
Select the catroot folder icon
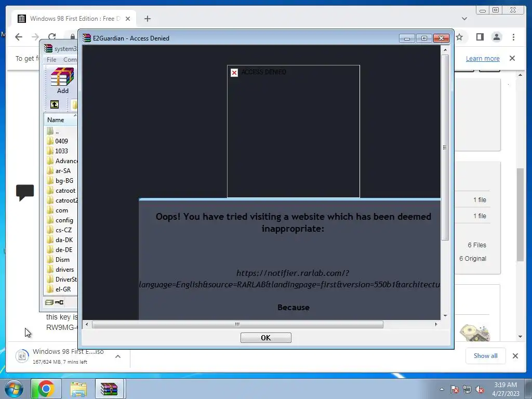tap(50, 190)
